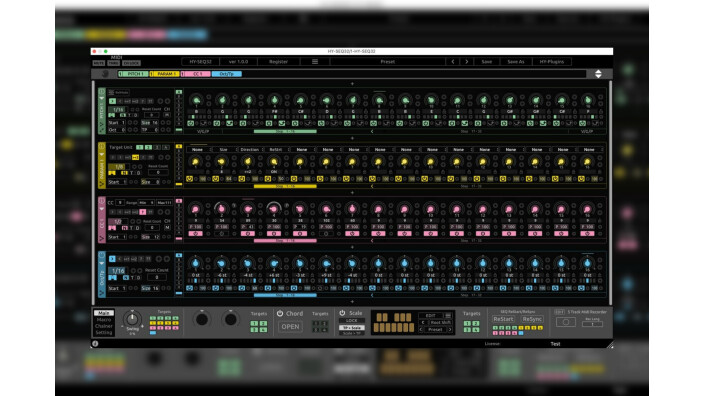This screenshot has width=704, height=396.
Task: Click the add-track plus above PITCH 1 row
Action: pos(352,84)
